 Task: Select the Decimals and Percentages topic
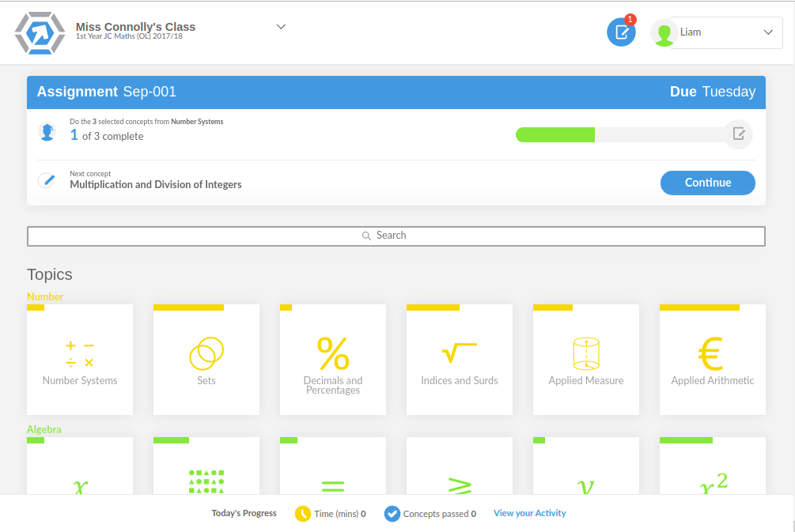[x=333, y=360]
